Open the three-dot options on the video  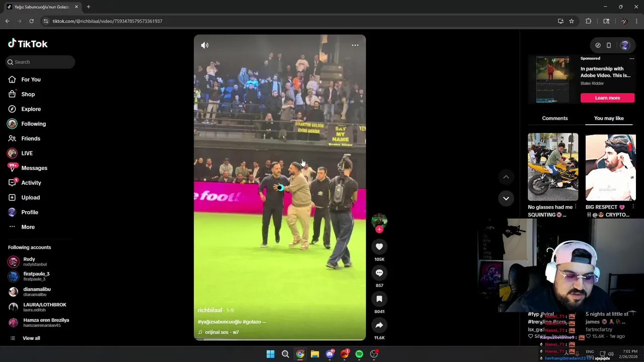[355, 45]
